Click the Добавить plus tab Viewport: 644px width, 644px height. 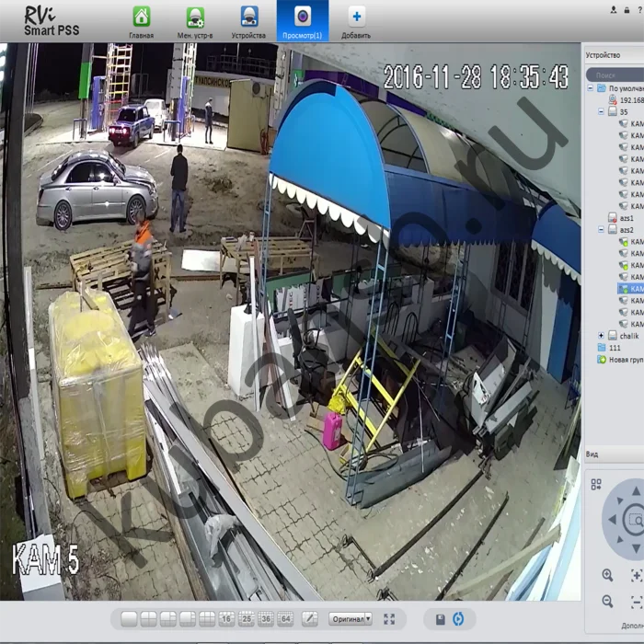coord(356,22)
